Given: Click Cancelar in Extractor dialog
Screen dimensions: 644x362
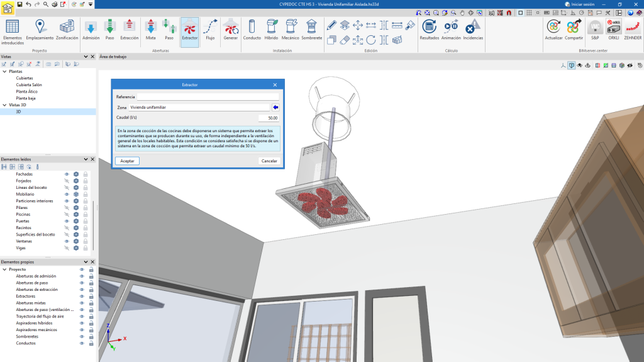Looking at the screenshot, I should click(269, 161).
